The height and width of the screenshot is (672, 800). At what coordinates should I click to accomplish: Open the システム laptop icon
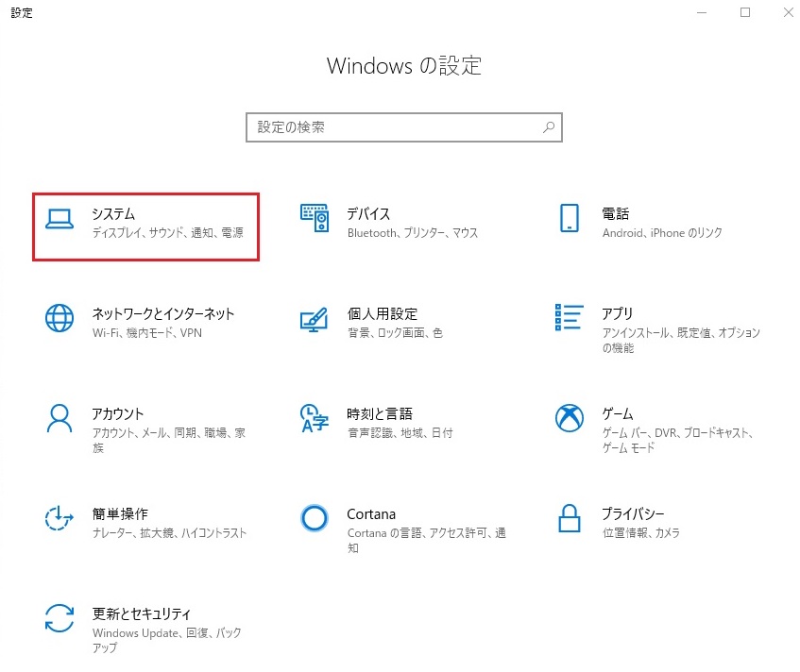point(60,219)
